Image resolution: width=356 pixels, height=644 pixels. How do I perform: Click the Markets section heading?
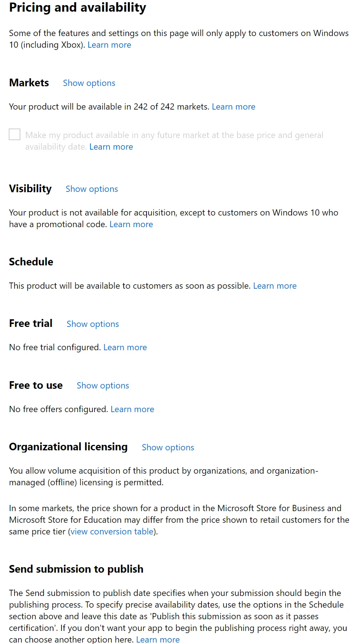click(x=29, y=83)
